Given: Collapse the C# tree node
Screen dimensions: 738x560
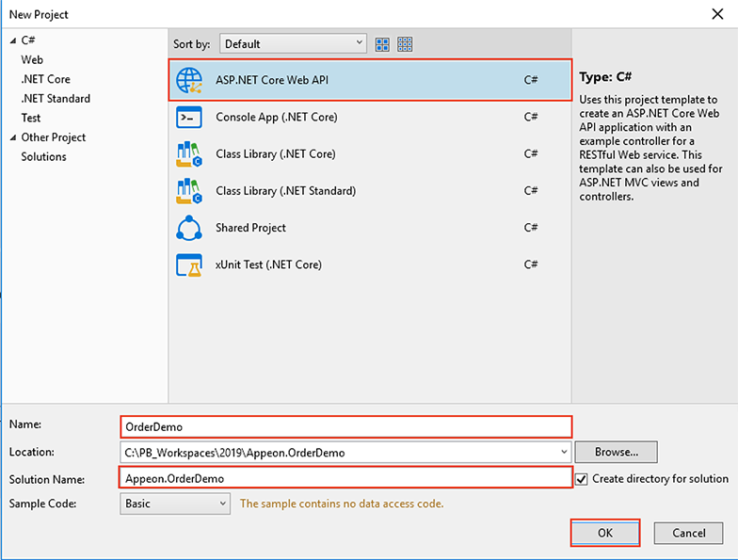Looking at the screenshot, I should point(12,40).
